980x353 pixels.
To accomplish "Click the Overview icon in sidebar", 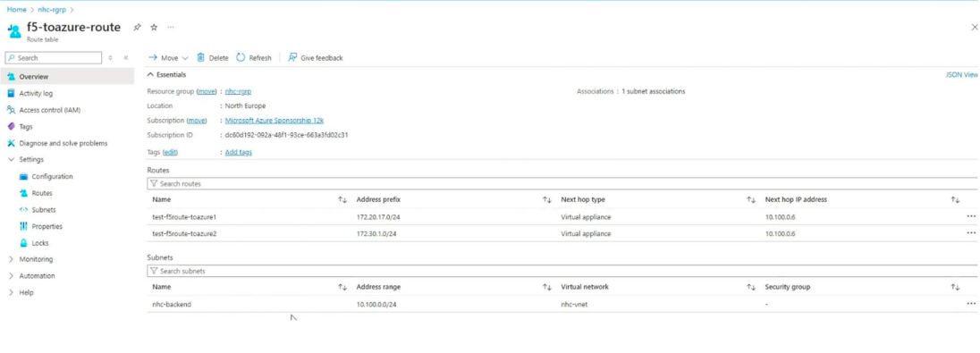I will tap(11, 77).
